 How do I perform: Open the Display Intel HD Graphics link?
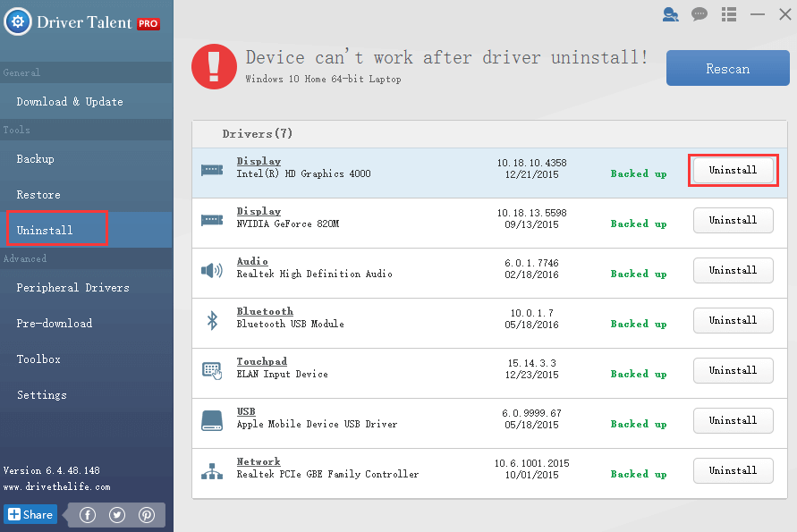[x=258, y=160]
